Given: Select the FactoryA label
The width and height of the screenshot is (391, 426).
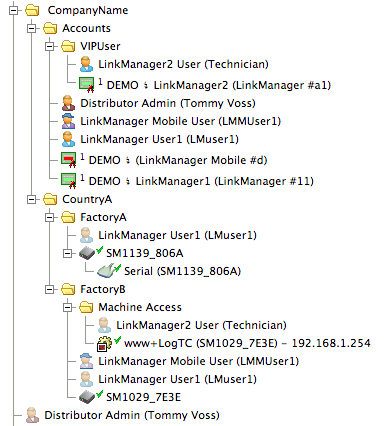Looking at the screenshot, I should click(103, 217).
